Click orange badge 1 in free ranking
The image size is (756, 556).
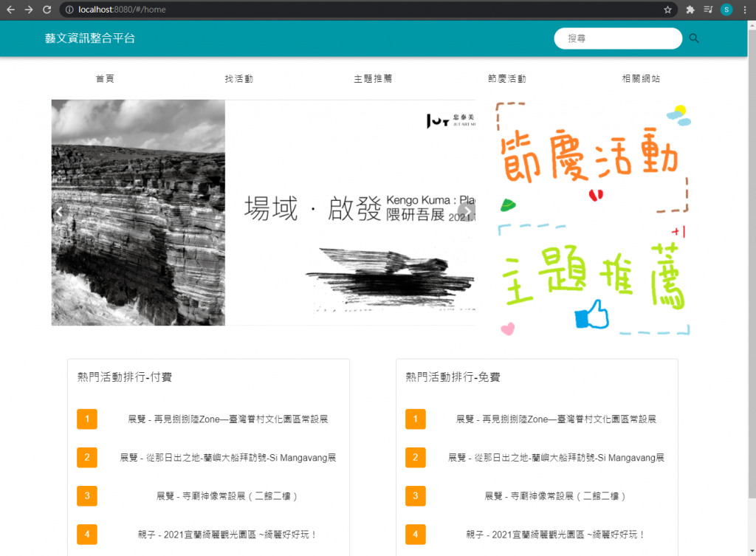pos(416,419)
